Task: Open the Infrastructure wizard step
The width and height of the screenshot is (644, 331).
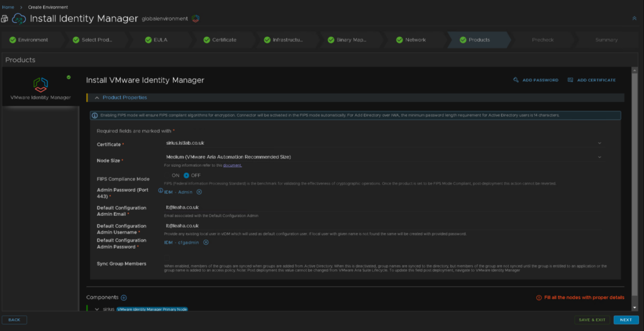Action: 288,40
